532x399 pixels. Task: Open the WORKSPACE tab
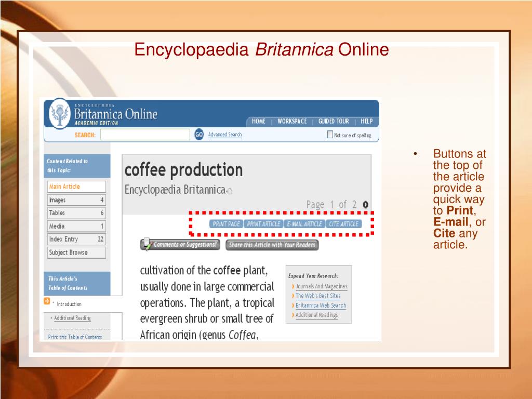tap(292, 121)
